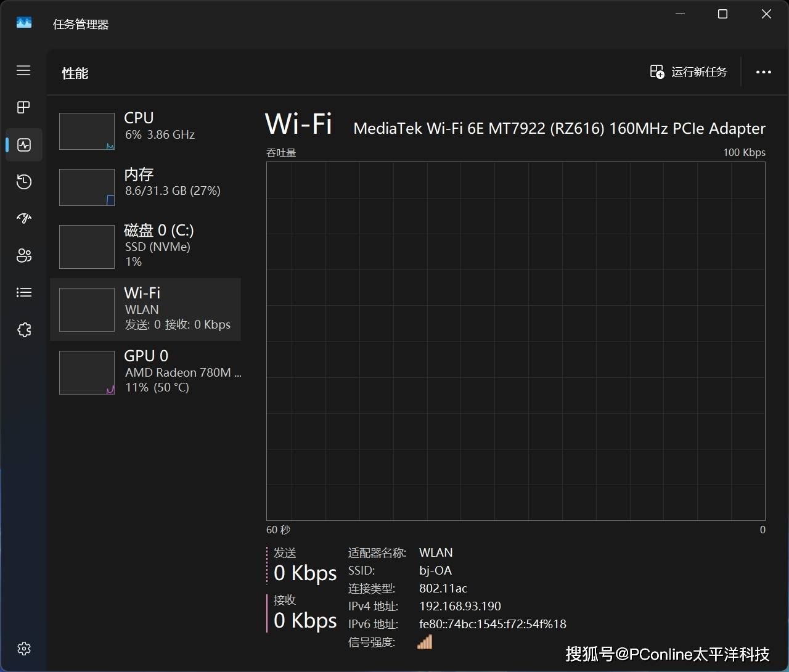Open the Processes page icon
Screen dimensions: 789x672
pos(23,107)
